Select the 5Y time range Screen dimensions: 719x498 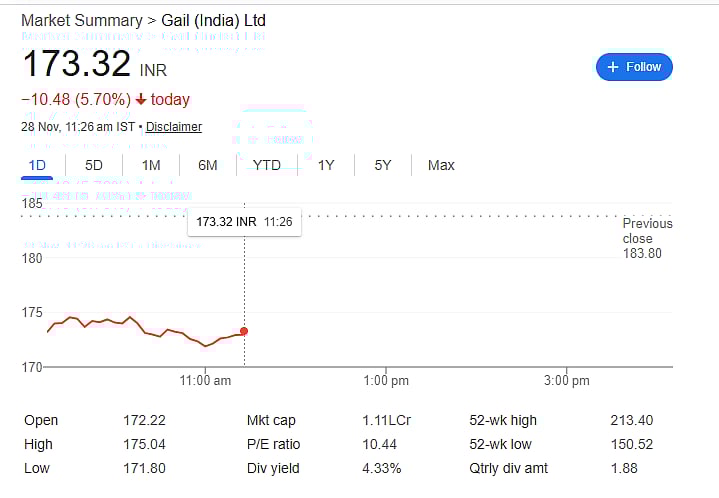383,165
